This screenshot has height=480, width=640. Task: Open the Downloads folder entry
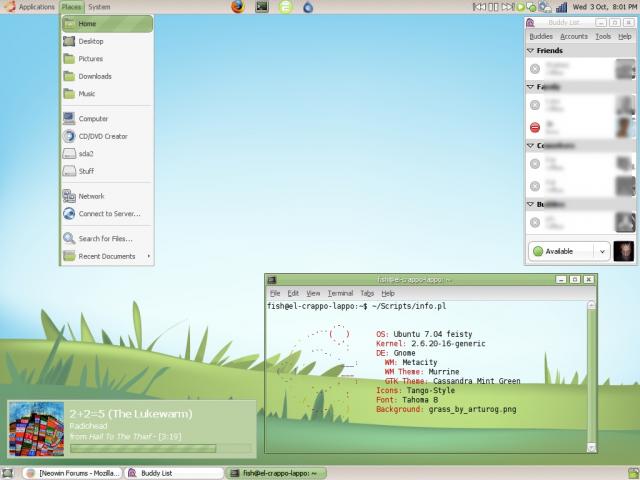(107, 76)
